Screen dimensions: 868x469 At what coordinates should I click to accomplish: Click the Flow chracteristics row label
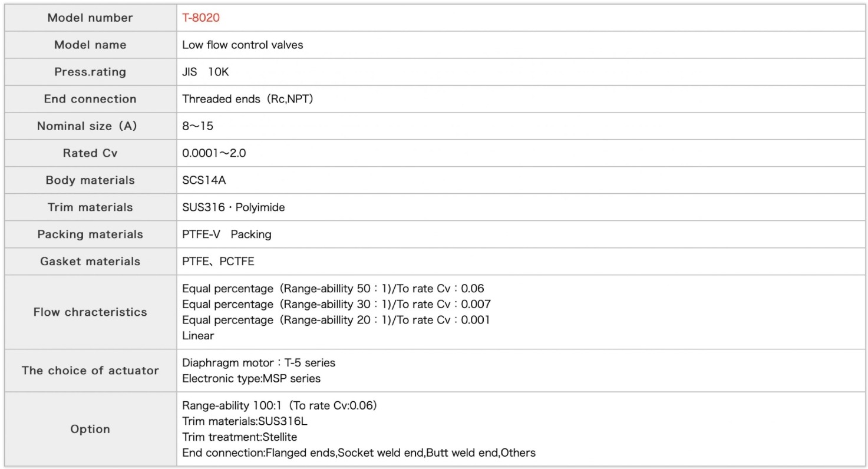(90, 312)
